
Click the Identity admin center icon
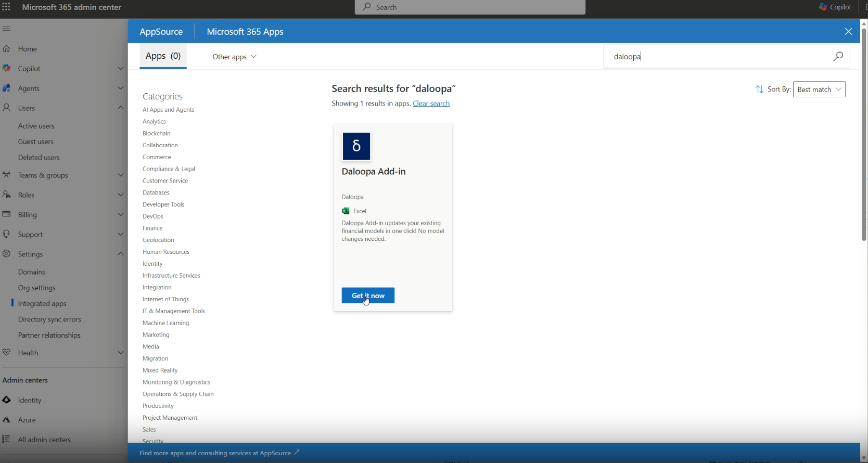pyautogui.click(x=7, y=400)
